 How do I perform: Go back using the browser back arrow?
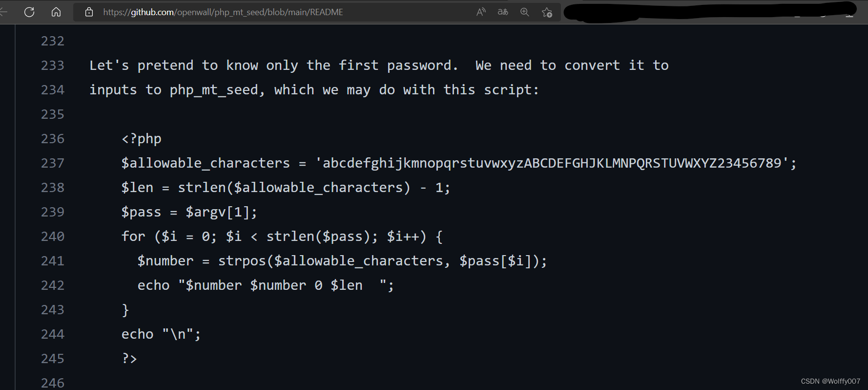[4, 12]
